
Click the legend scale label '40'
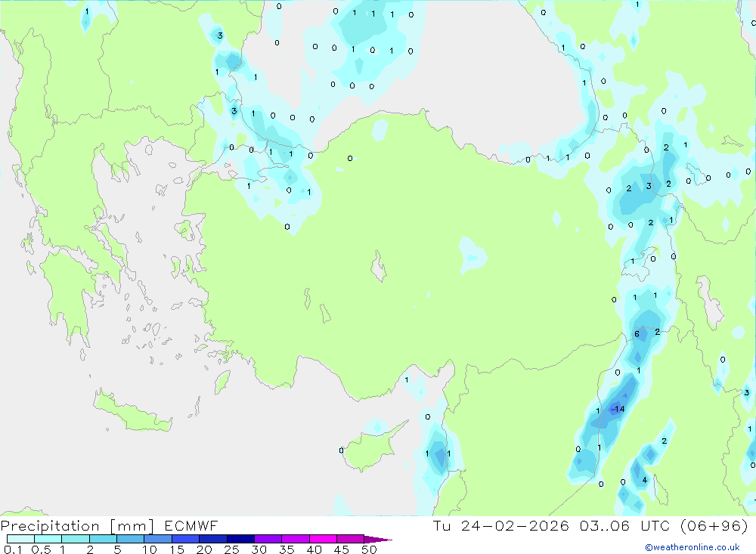point(314,549)
